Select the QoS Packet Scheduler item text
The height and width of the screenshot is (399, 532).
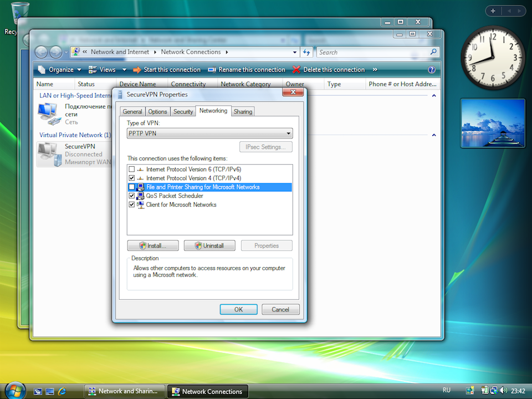(x=175, y=196)
